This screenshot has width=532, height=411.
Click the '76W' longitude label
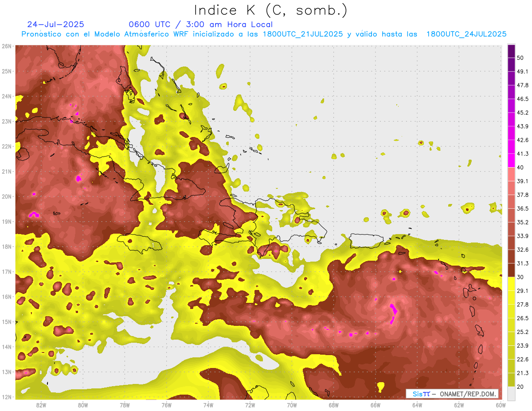[x=166, y=405]
